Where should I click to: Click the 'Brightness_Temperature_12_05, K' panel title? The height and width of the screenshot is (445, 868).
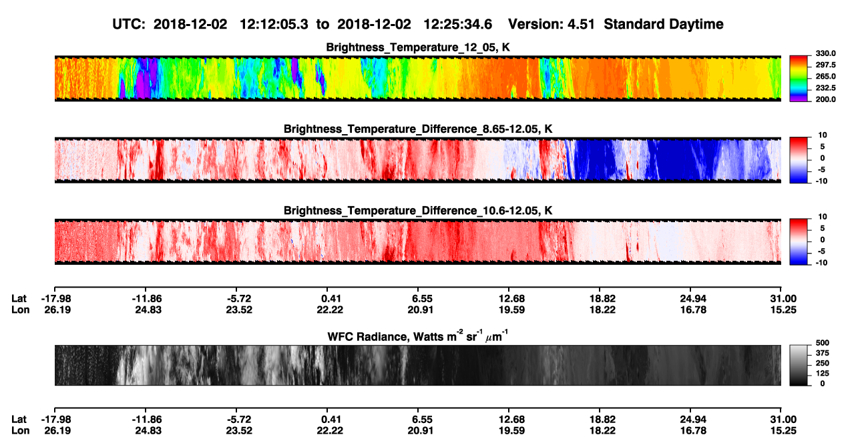click(418, 48)
